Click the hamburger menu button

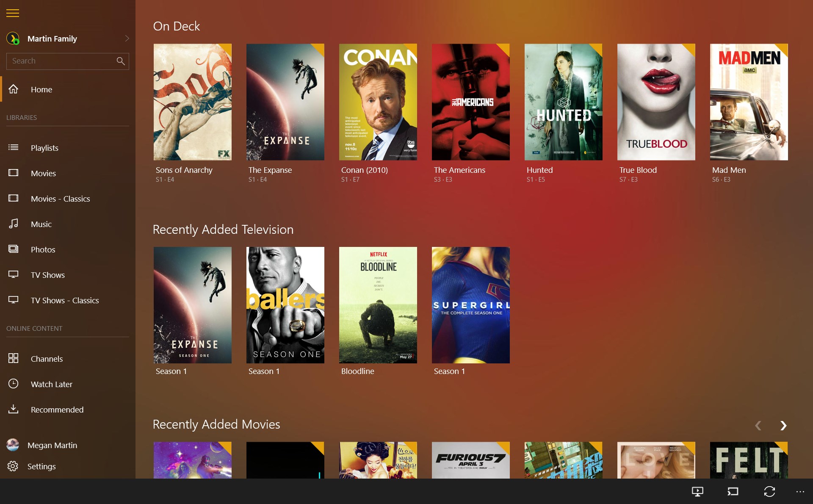point(13,13)
